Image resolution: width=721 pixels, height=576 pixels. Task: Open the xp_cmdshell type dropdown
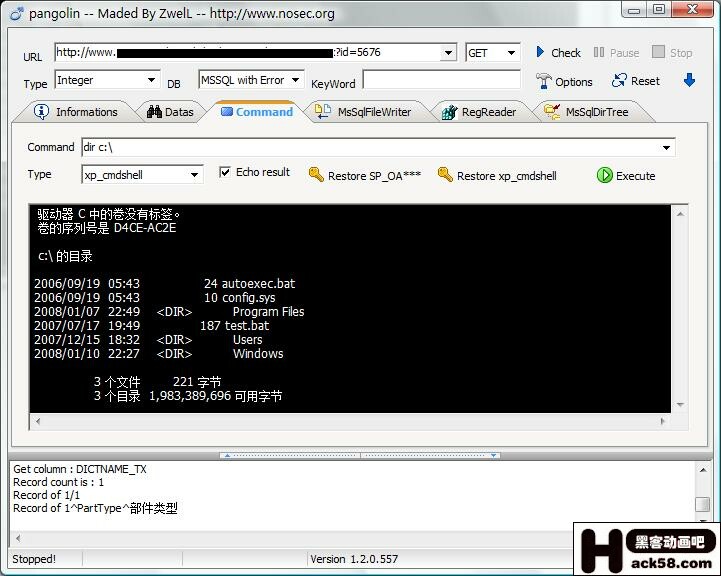coord(195,175)
